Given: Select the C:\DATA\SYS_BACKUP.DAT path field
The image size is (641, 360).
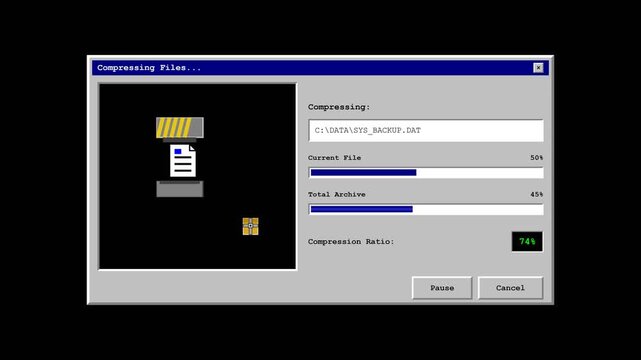Looking at the screenshot, I should 426,130.
